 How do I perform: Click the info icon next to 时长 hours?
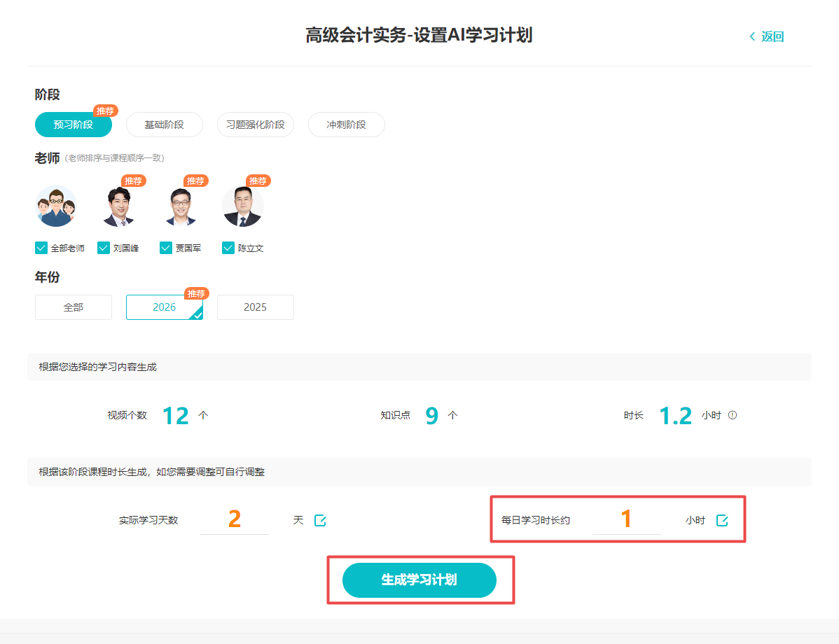(733, 415)
